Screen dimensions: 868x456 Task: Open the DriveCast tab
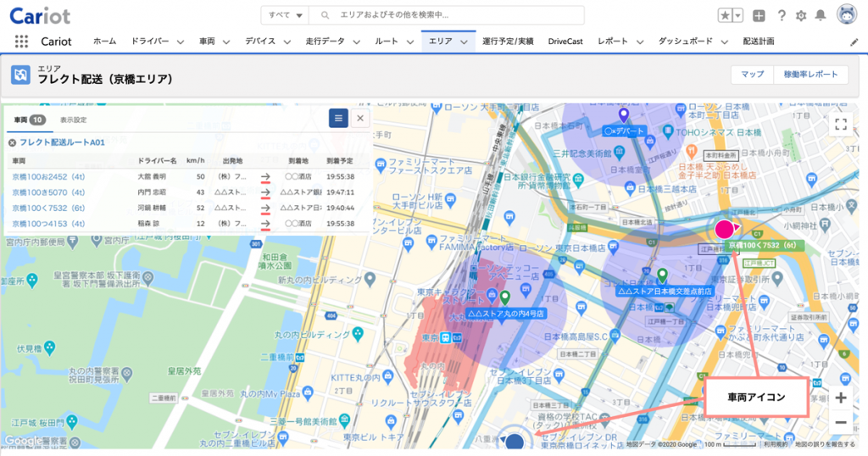(565, 42)
